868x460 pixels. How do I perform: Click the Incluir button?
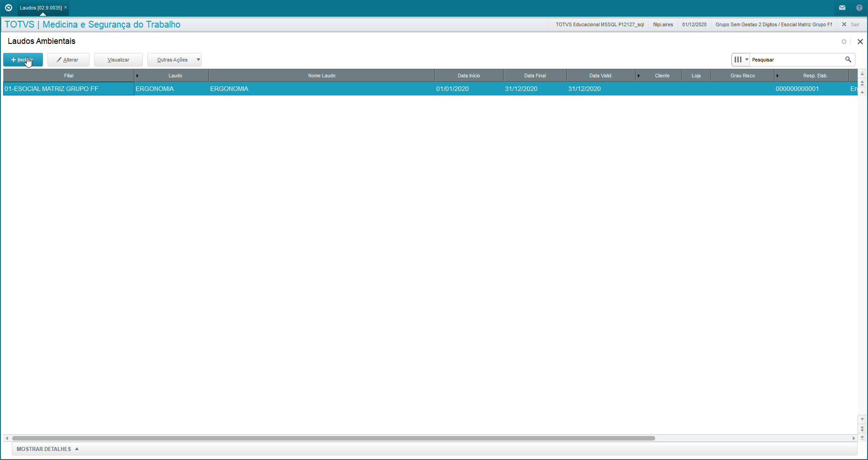[23, 60]
